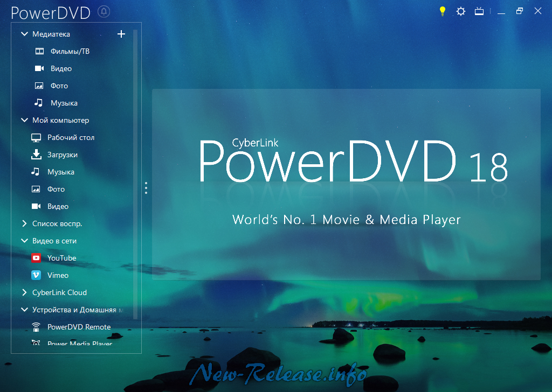Screen dimensions: 552x392
Task: Click the PowerDVD Remote wireless icon
Action: coord(36,327)
